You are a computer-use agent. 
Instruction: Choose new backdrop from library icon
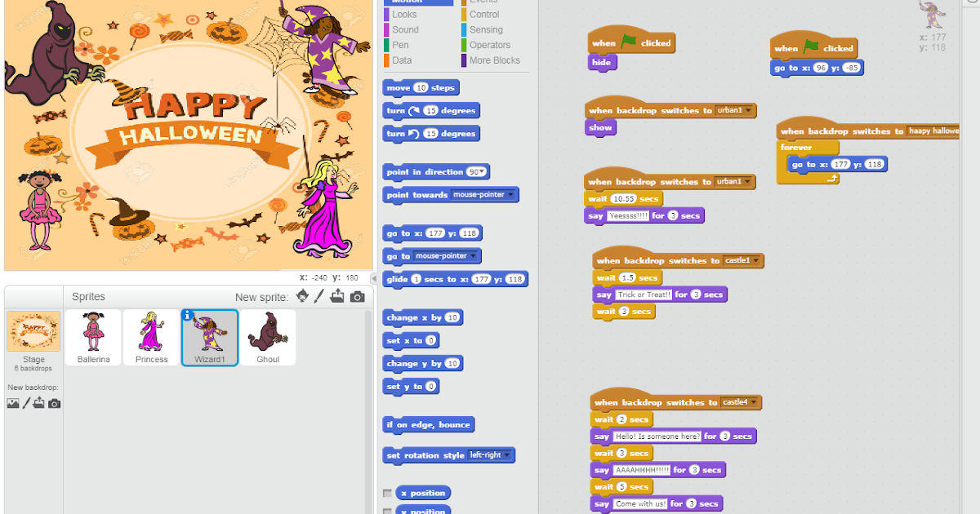coord(13,403)
